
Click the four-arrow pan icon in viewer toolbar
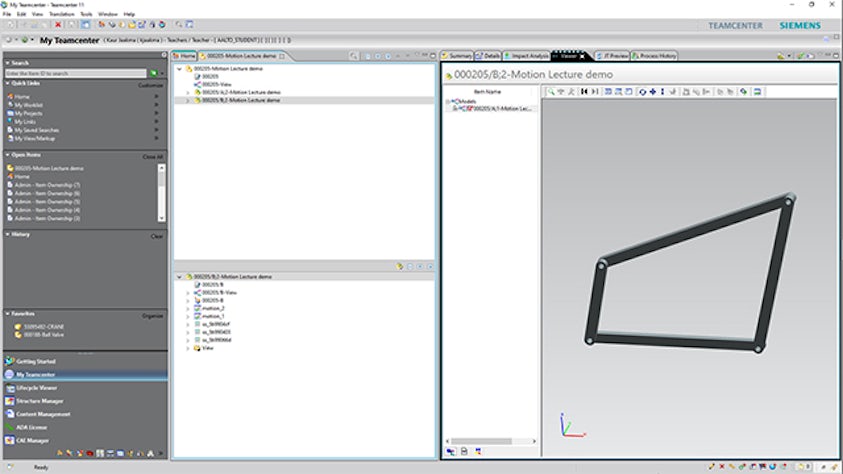tap(652, 92)
